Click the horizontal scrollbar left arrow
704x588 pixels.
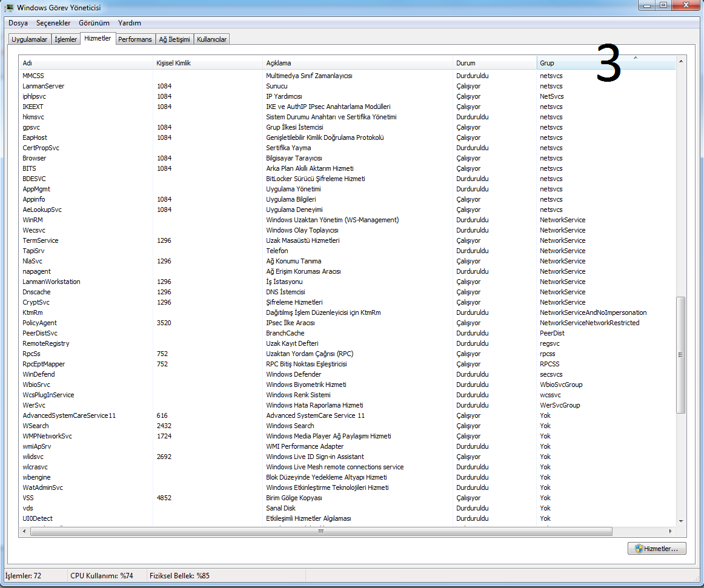point(24,532)
